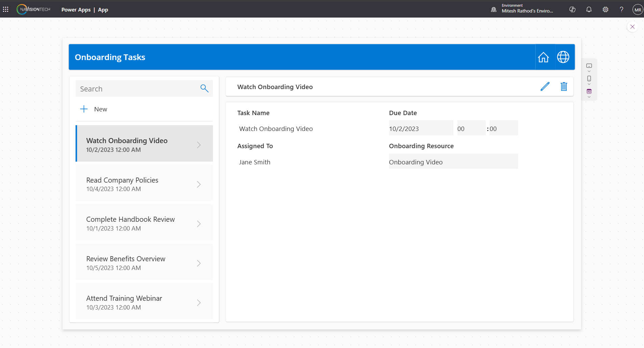Click the Home icon in header
The width and height of the screenshot is (644, 348).
(x=543, y=57)
